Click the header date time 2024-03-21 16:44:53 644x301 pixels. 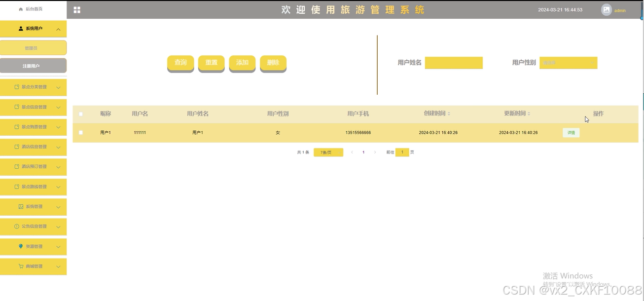click(x=560, y=10)
